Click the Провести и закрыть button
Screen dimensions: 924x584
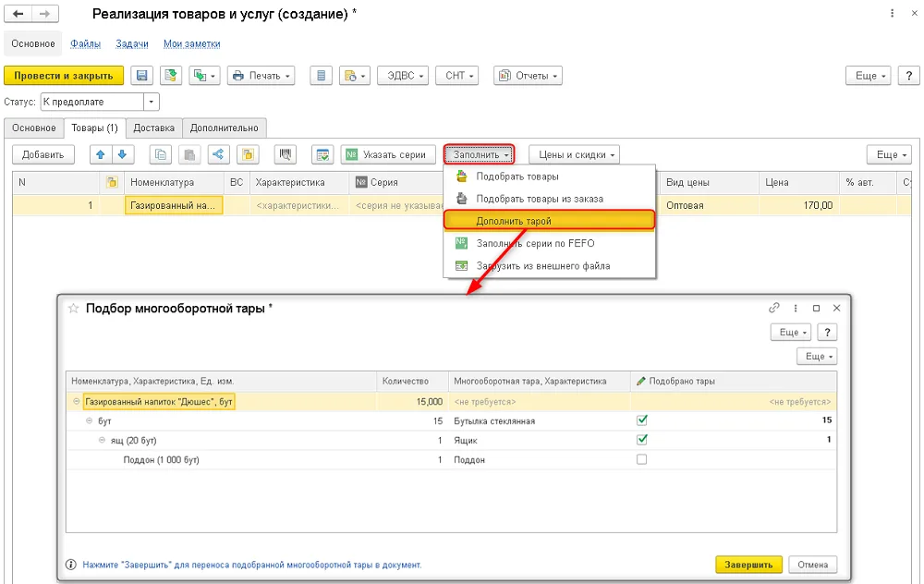64,76
